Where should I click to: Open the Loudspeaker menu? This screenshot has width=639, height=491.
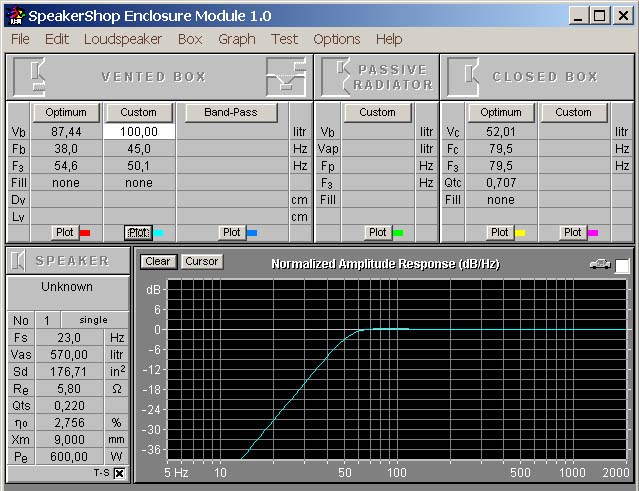pos(123,39)
